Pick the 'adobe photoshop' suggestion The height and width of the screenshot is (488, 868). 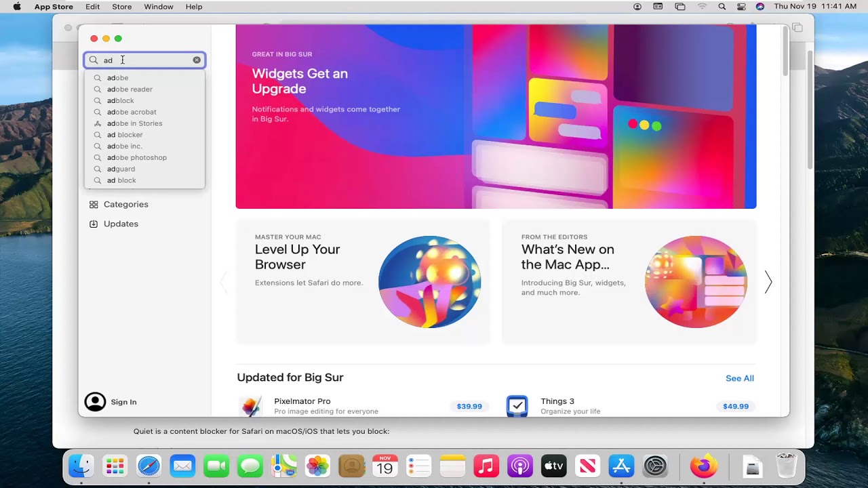click(x=144, y=158)
